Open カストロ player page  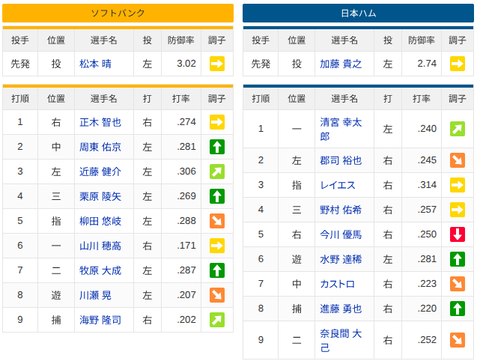(337, 284)
